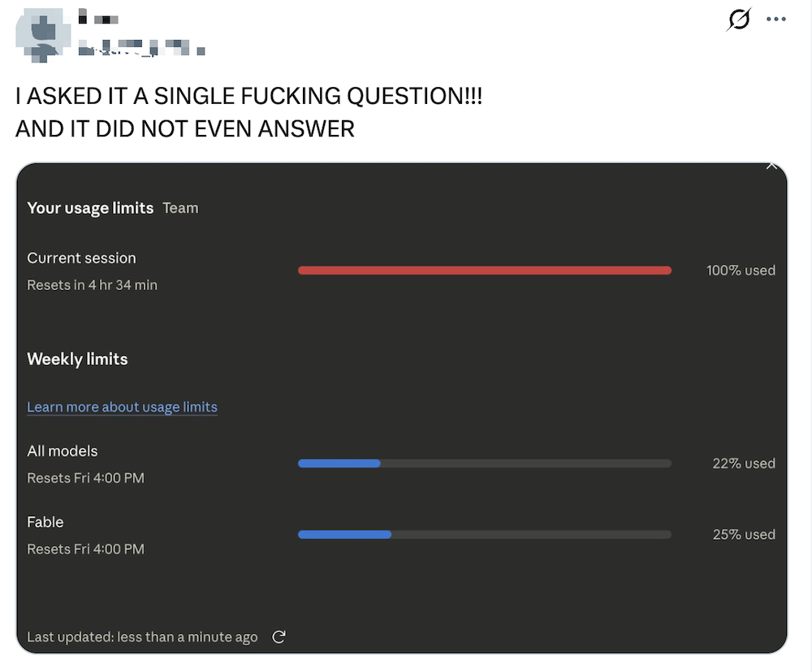
Task: Click the Weekly limits heading
Action: click(x=77, y=359)
